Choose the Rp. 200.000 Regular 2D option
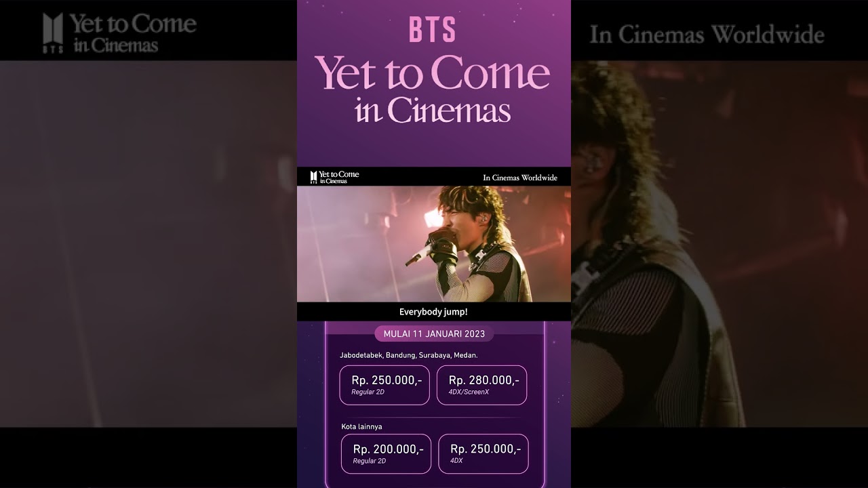868x488 pixels. [x=386, y=453]
